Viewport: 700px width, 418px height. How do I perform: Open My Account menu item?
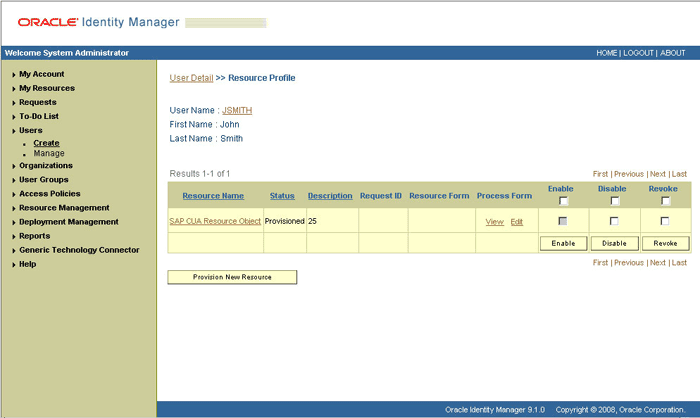[42, 74]
